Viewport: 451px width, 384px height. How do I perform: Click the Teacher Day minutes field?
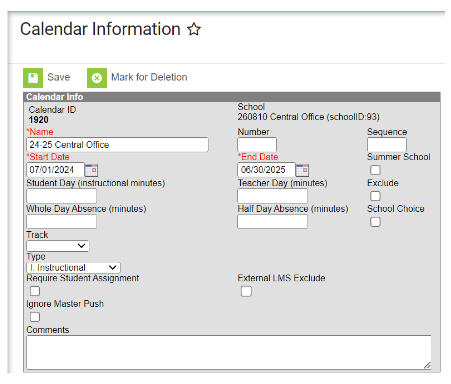click(x=272, y=196)
